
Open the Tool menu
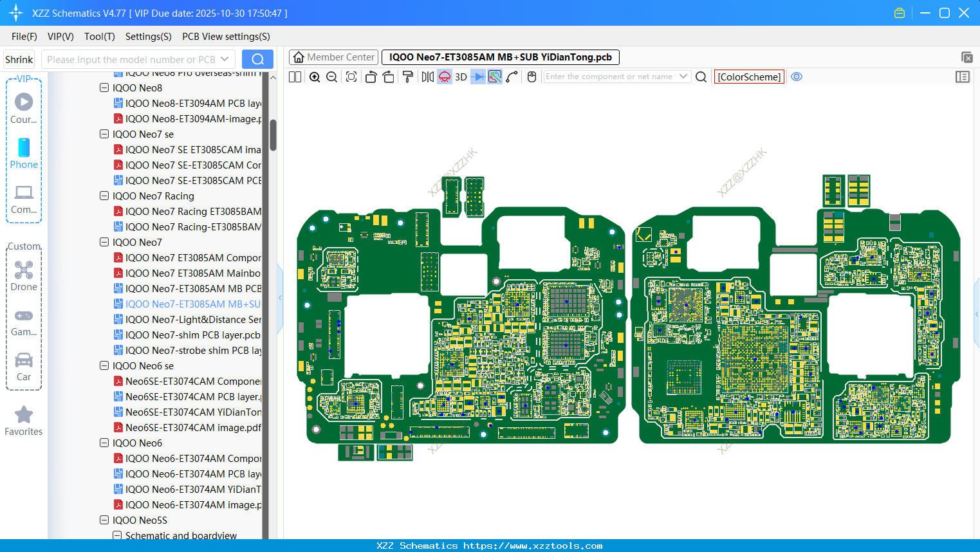pyautogui.click(x=99, y=37)
